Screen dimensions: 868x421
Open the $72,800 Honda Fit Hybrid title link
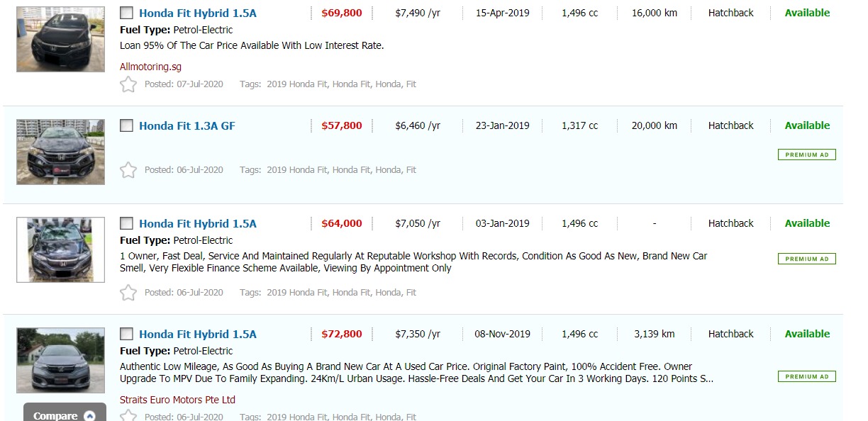[x=198, y=334]
